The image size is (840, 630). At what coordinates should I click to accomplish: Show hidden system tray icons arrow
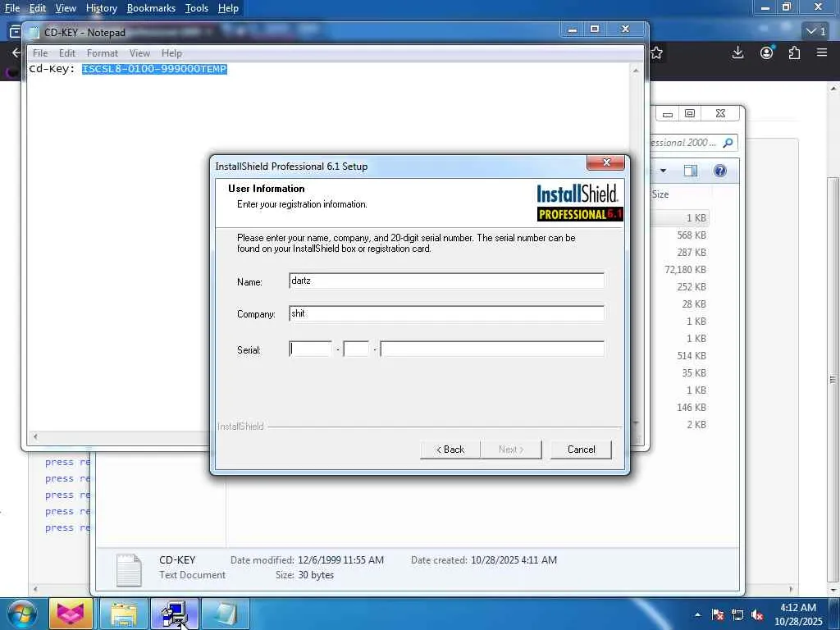[x=697, y=614]
